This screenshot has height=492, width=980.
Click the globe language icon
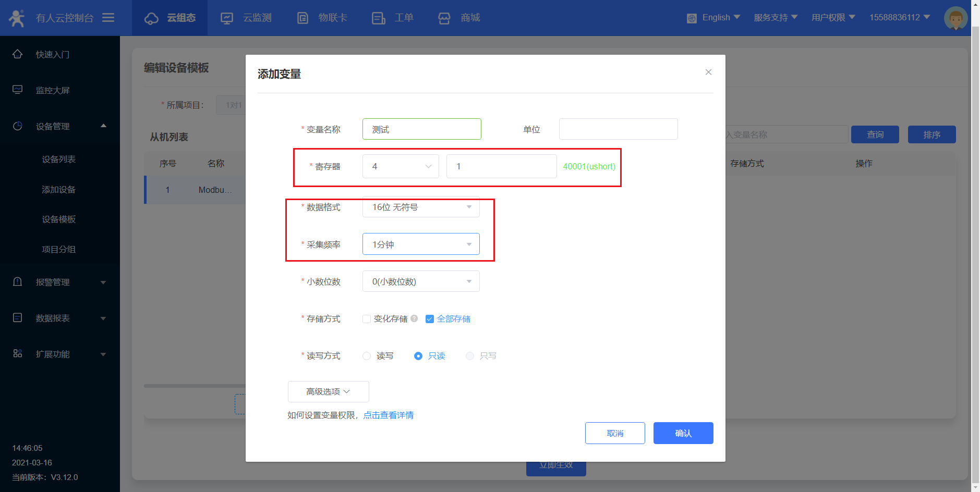coord(692,18)
